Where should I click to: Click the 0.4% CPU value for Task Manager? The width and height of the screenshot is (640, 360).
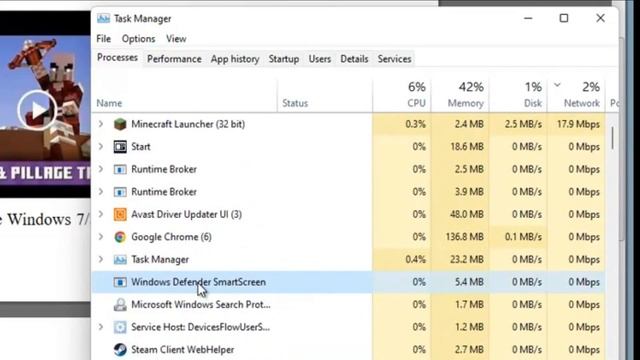click(416, 260)
